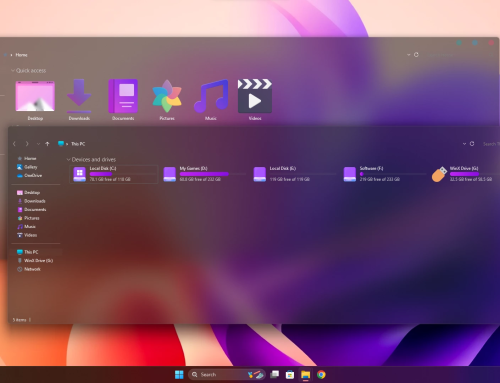The image size is (500, 383).
Task: Open Documents folder in Quick access
Action: 123,100
